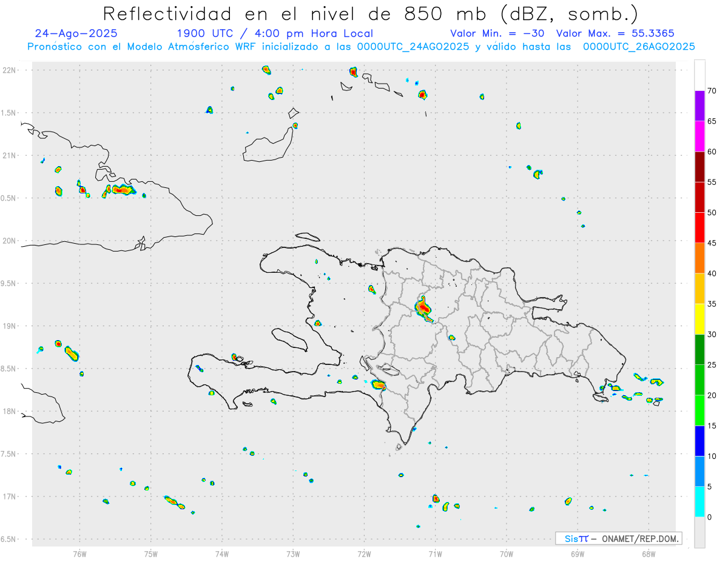The width and height of the screenshot is (728, 562).
Task: Pick the dark green 25–30 dBZ colorbar segment
Action: point(699,350)
